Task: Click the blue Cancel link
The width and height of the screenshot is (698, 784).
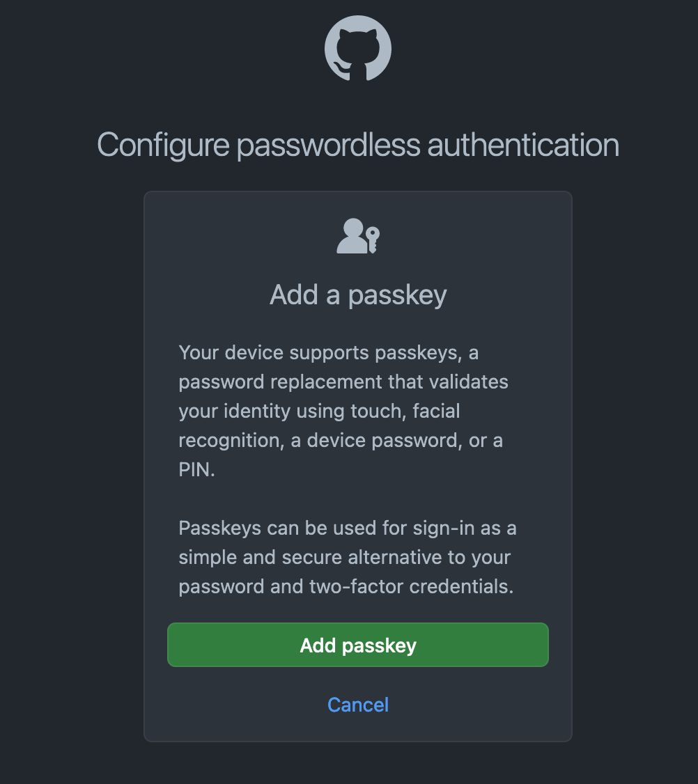Action: click(358, 705)
